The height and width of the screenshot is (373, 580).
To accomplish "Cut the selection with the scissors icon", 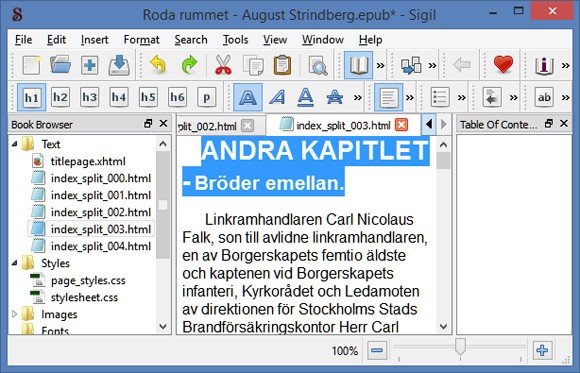I will pos(223,65).
